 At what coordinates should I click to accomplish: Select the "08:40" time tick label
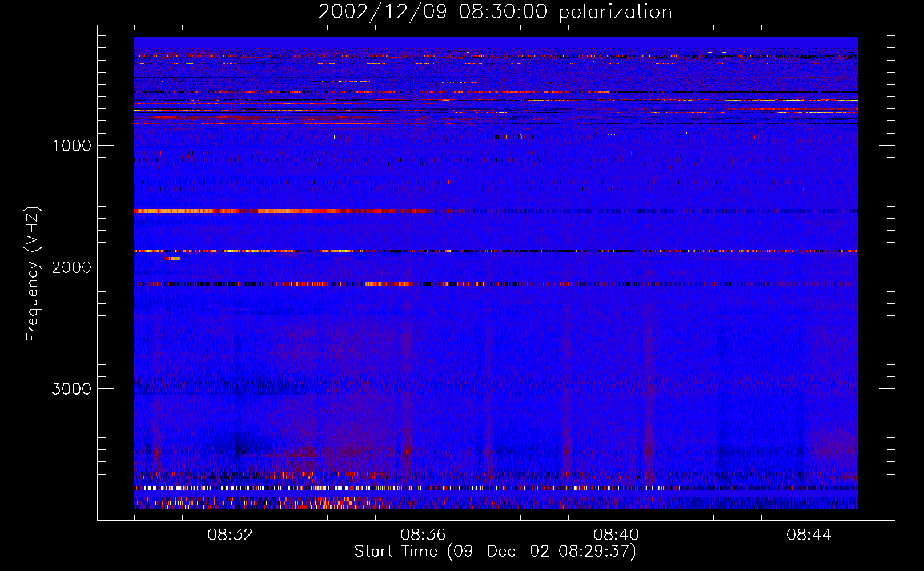tap(617, 535)
